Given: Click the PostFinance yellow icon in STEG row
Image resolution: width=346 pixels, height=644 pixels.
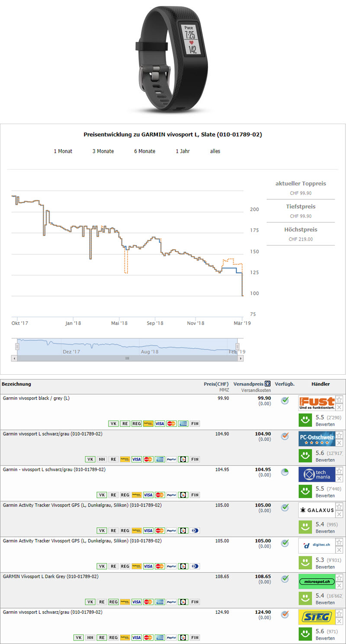Looking at the screenshot, I should [x=125, y=638].
